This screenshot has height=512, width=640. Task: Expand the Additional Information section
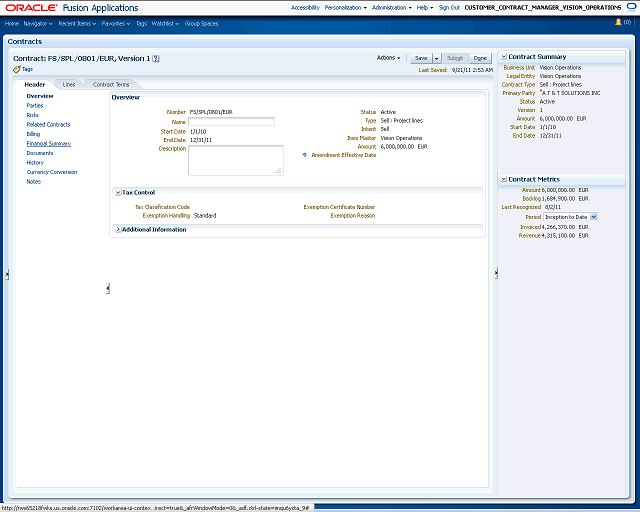tap(118, 230)
